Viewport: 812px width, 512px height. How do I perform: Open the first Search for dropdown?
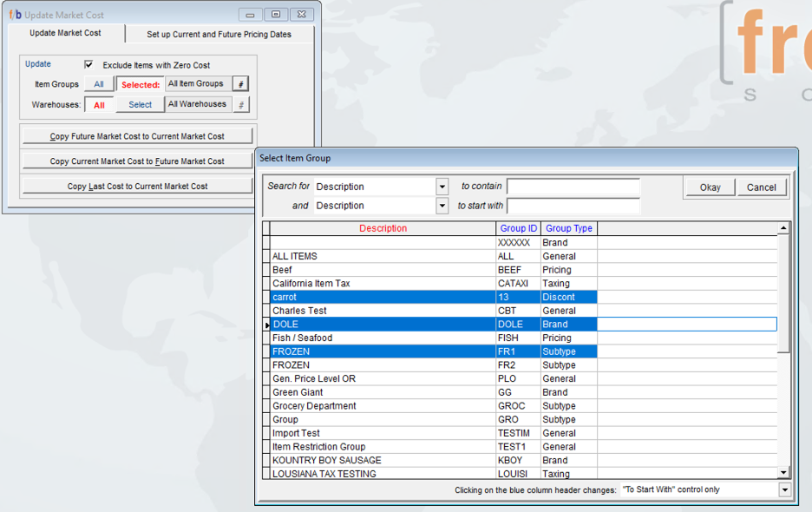pos(442,187)
